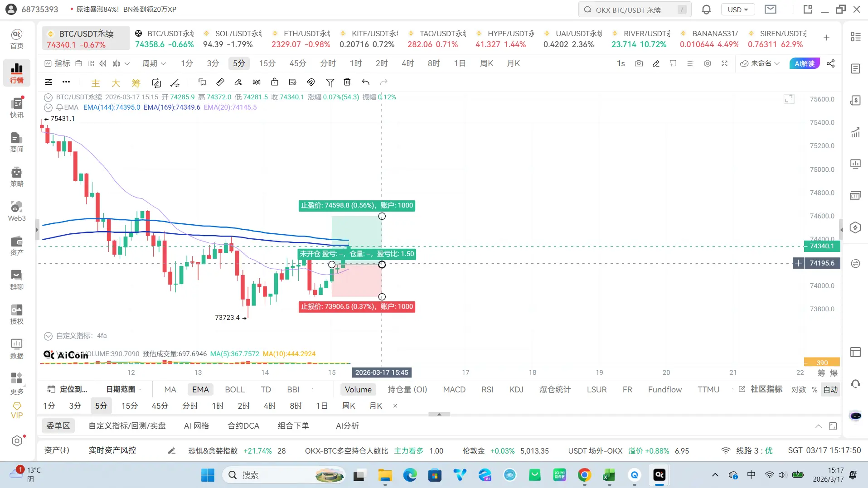Click the eraser tool in drawing toolbar
The height and width of the screenshot is (488, 868).
point(238,82)
